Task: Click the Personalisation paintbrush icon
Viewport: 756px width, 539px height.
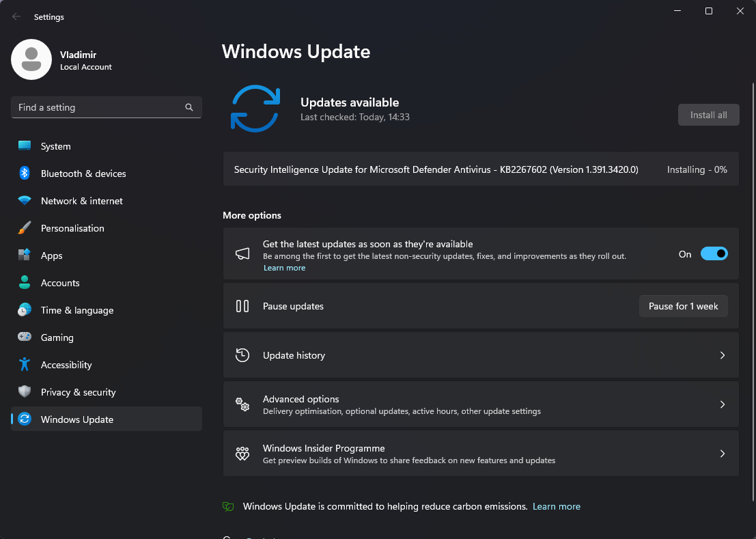Action: [x=25, y=228]
